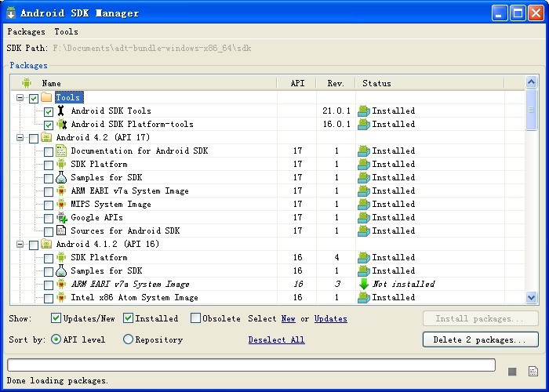Select the API level sort radio button
Viewport: 549px width, 392px height.
[x=56, y=339]
